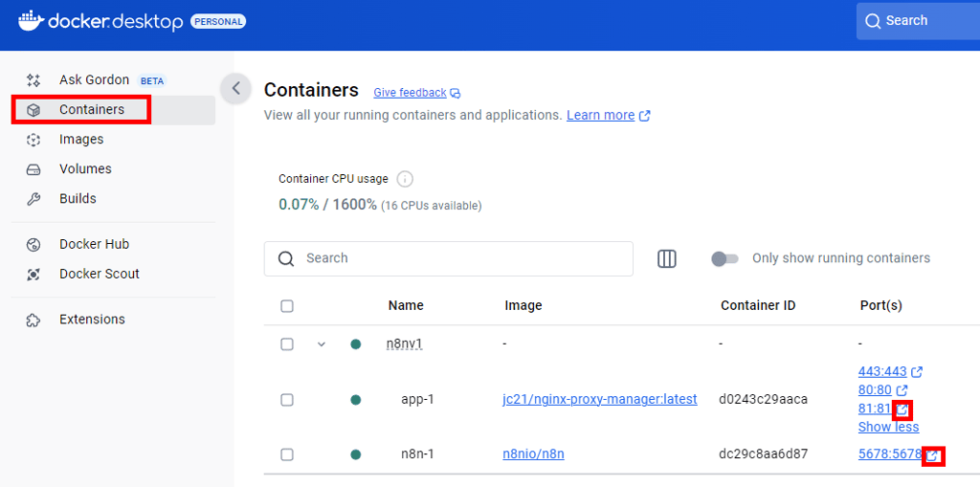Open external link icon beside port 5678:5678
Screen dimensions: 980x487
point(933,455)
